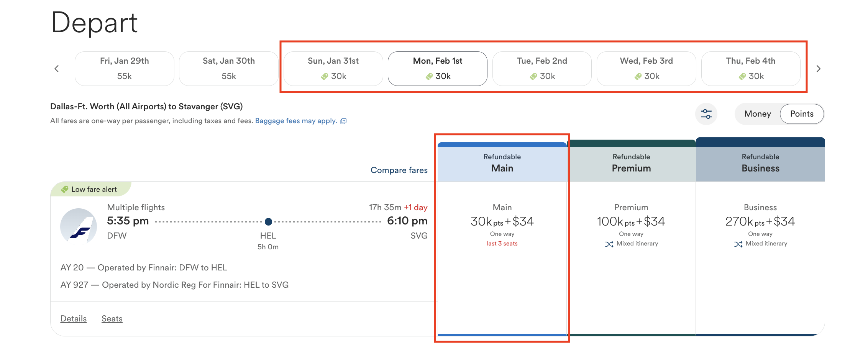Choose the Premium 100k pts fare
This screenshot has width=868, height=346.
(x=631, y=258)
